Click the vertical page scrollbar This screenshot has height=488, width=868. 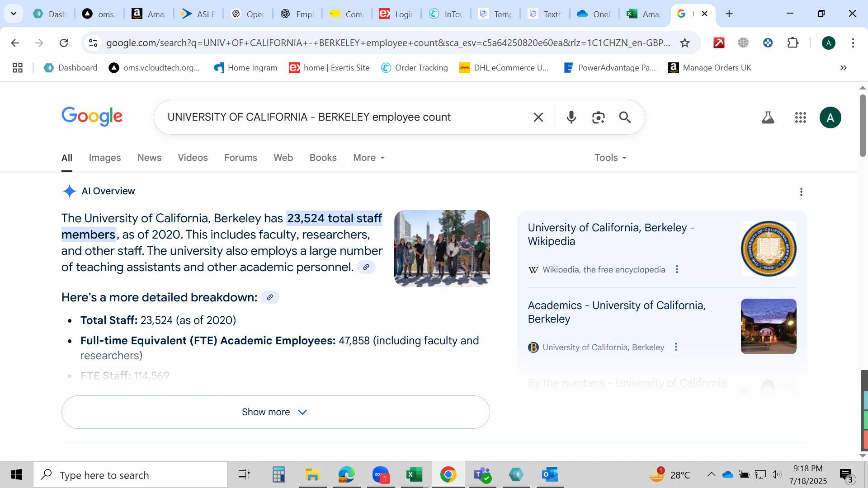863,126
